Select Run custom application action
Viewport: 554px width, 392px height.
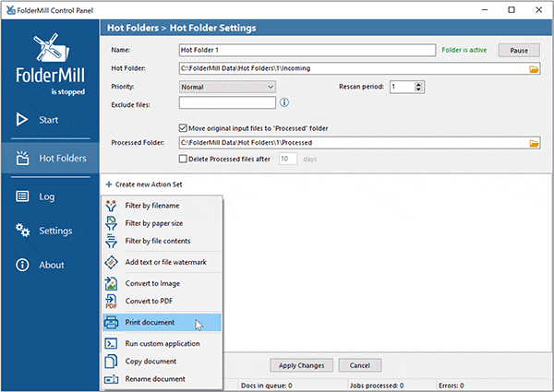[162, 344]
